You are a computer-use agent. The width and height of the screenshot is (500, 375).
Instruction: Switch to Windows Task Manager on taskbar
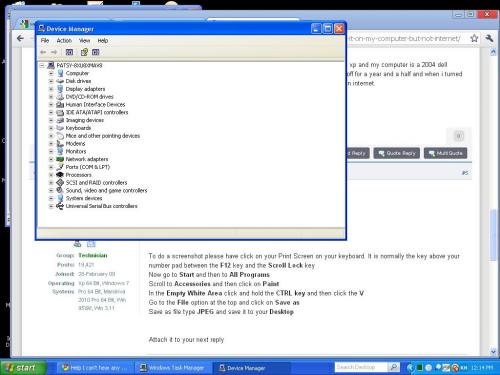[172, 368]
